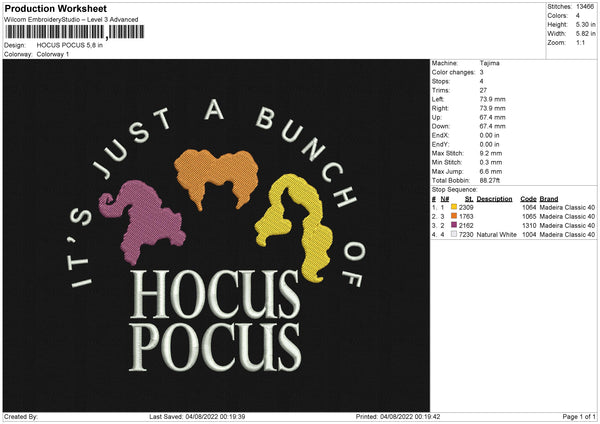Click the 'Natural White' description in row 4
Image resolution: width=600 pixels, height=424 pixels.
(x=497, y=235)
